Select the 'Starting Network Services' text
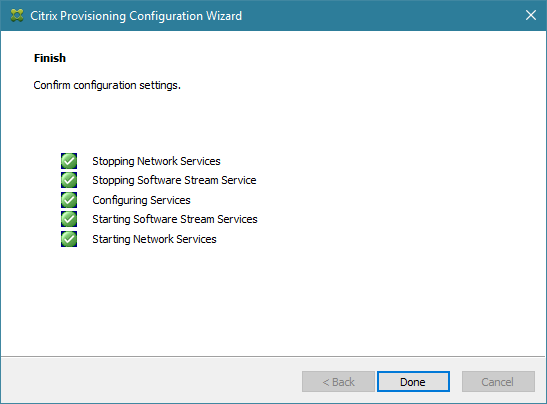The height and width of the screenshot is (404, 547). click(154, 239)
